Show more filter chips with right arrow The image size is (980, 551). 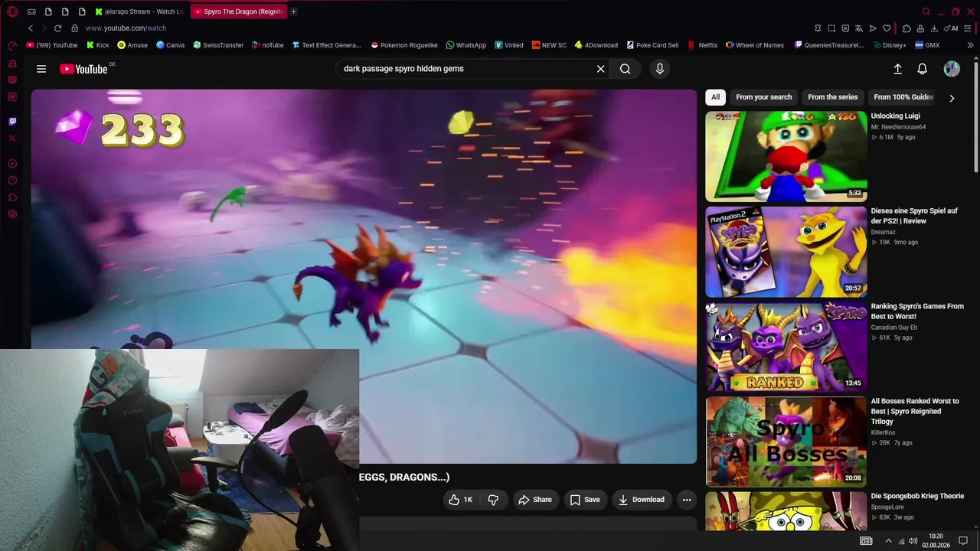point(952,98)
